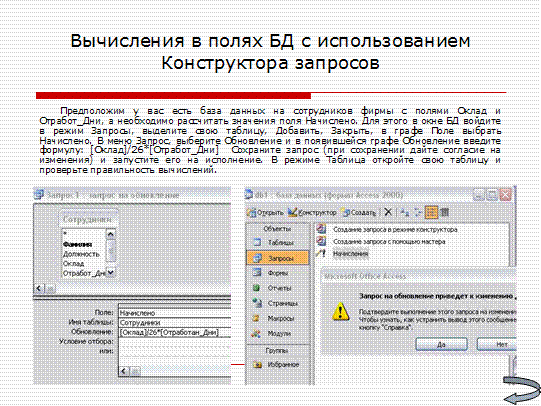The height and width of the screenshot is (406, 541).
Task: Switch to details view icon
Action: pos(445,212)
